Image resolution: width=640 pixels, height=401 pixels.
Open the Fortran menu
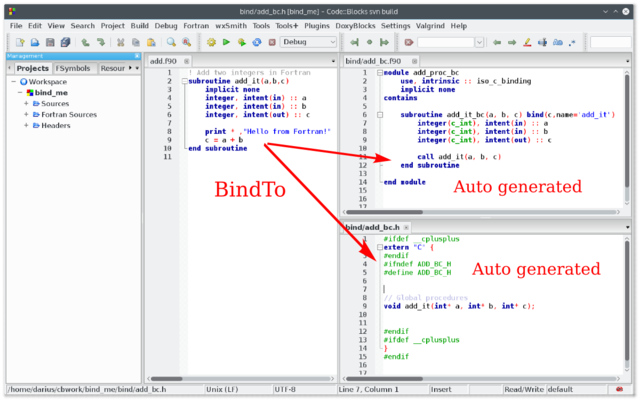(196, 26)
